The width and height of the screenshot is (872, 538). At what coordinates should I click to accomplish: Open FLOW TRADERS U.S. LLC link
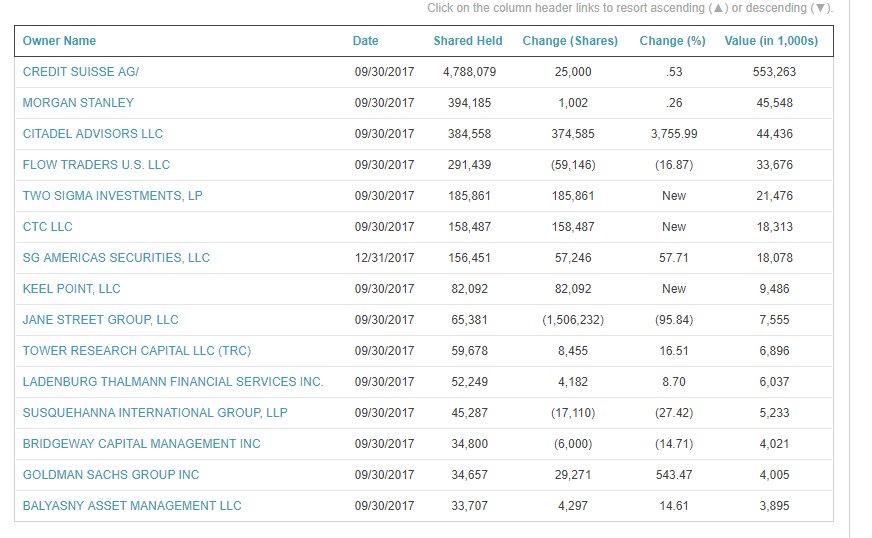point(96,165)
